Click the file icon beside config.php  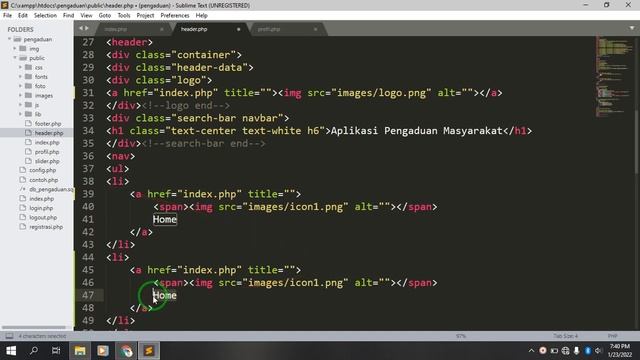[x=23, y=170]
